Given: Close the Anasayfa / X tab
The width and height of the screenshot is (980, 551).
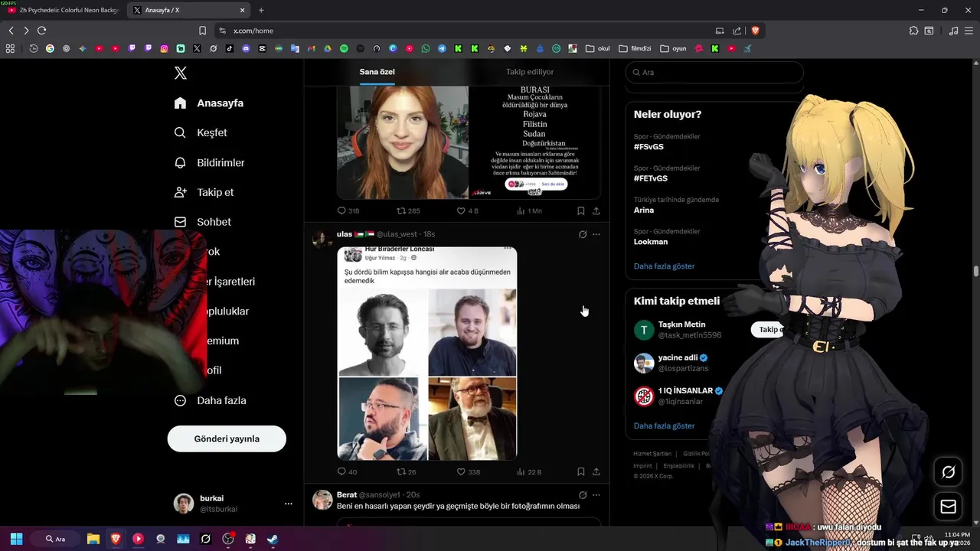Looking at the screenshot, I should click(243, 10).
